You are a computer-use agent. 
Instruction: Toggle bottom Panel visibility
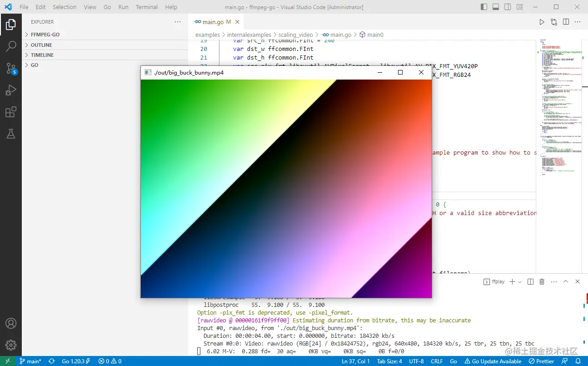pyautogui.click(x=496, y=7)
